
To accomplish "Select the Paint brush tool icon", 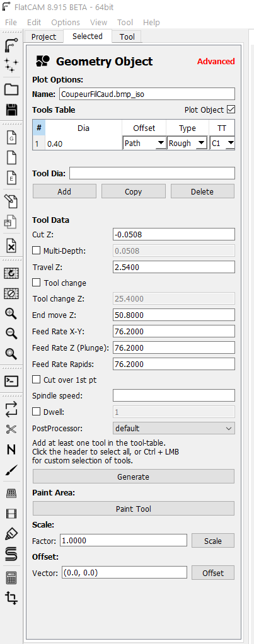I will pos(11,470).
